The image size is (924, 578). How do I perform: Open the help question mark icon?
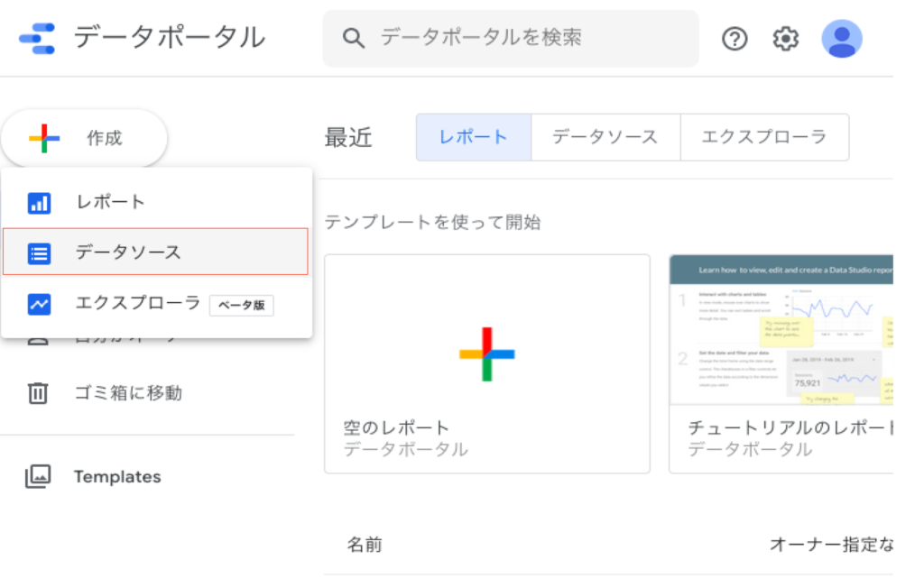(735, 39)
